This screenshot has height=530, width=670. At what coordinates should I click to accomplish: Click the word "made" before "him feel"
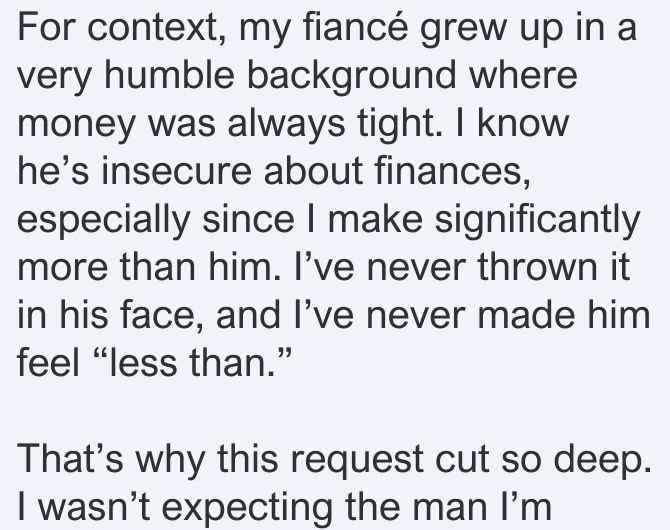(x=528, y=315)
